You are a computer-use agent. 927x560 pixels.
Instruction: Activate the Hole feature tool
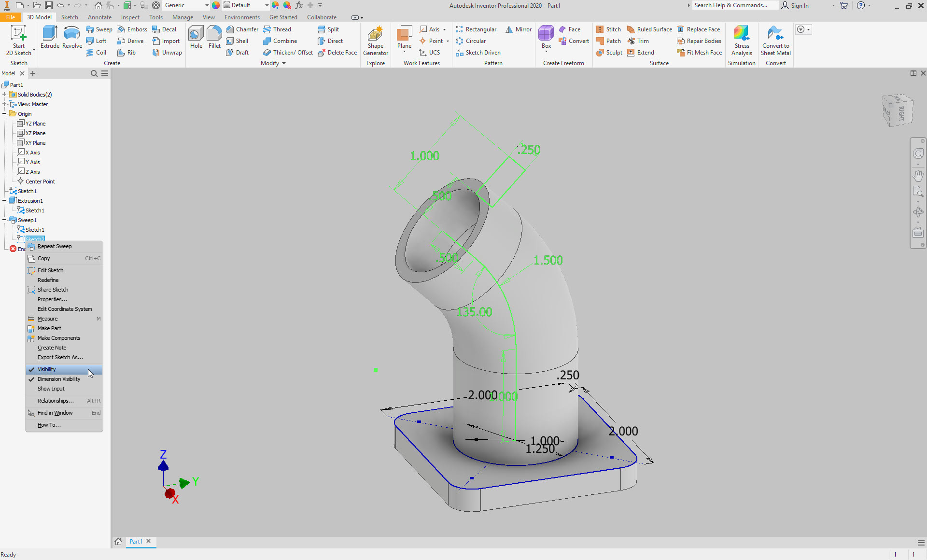pyautogui.click(x=196, y=37)
